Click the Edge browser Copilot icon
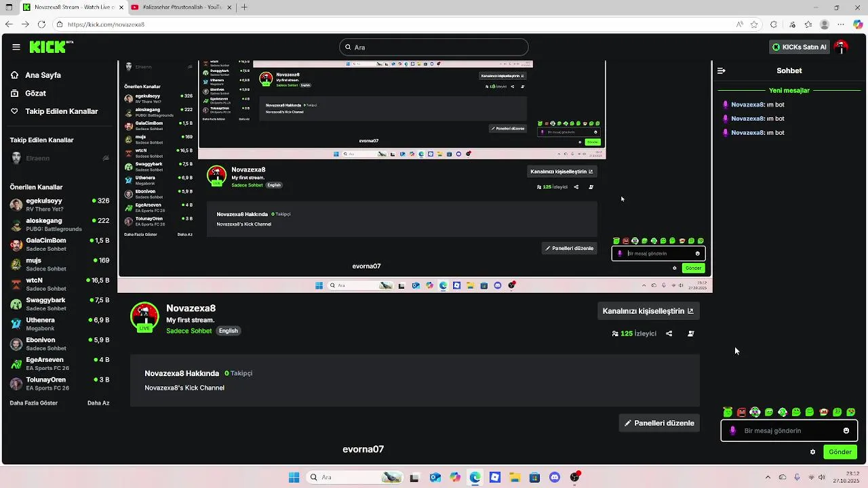The image size is (868, 488). (858, 24)
